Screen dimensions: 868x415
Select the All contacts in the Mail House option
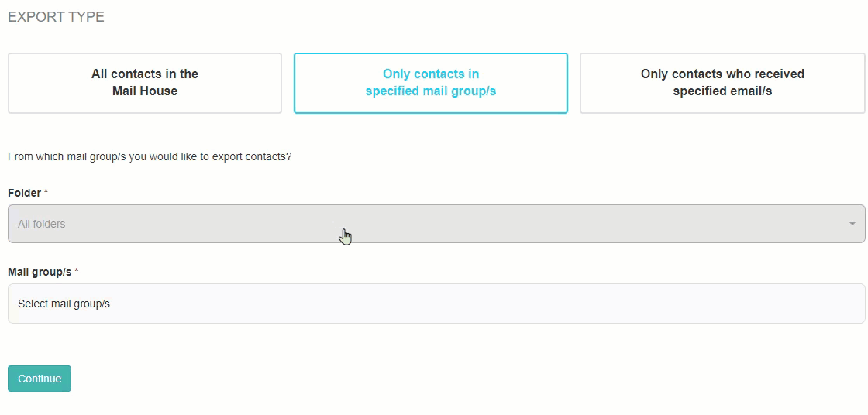[144, 83]
